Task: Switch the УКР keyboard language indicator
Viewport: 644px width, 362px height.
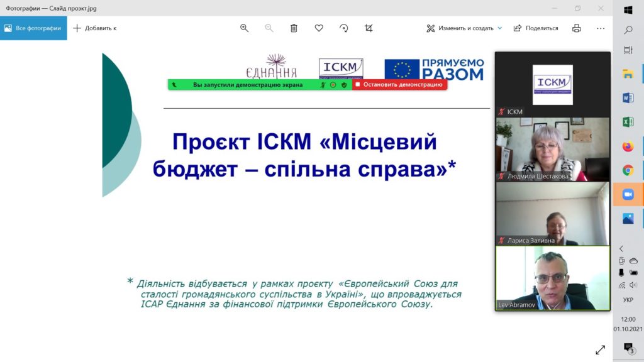Action: 628,300
